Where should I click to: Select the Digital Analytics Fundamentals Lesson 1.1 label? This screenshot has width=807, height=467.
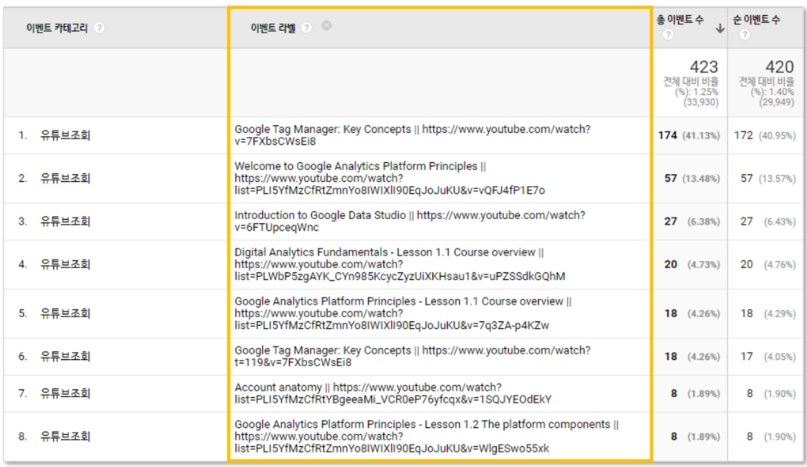pos(400,264)
